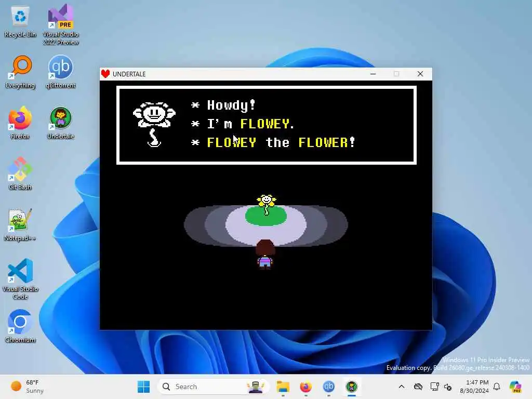
Task: Select the Visual Studio Code desktop shortcut
Action: (x=20, y=279)
